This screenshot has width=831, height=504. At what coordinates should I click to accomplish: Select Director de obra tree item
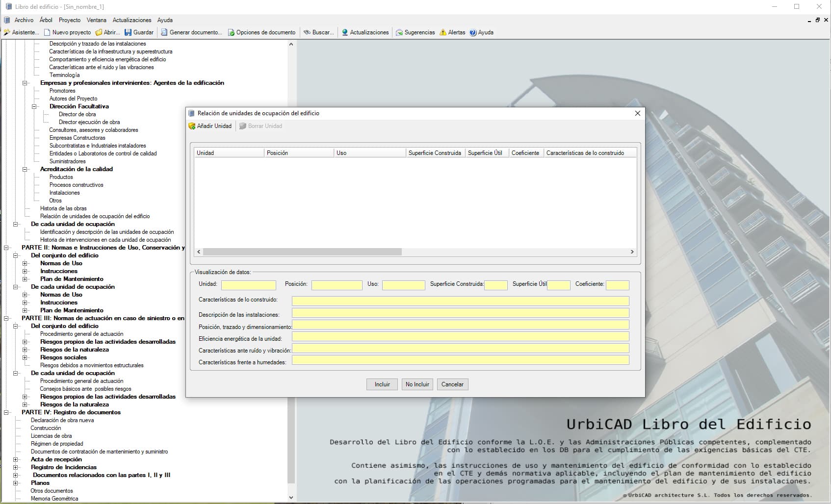pos(77,114)
